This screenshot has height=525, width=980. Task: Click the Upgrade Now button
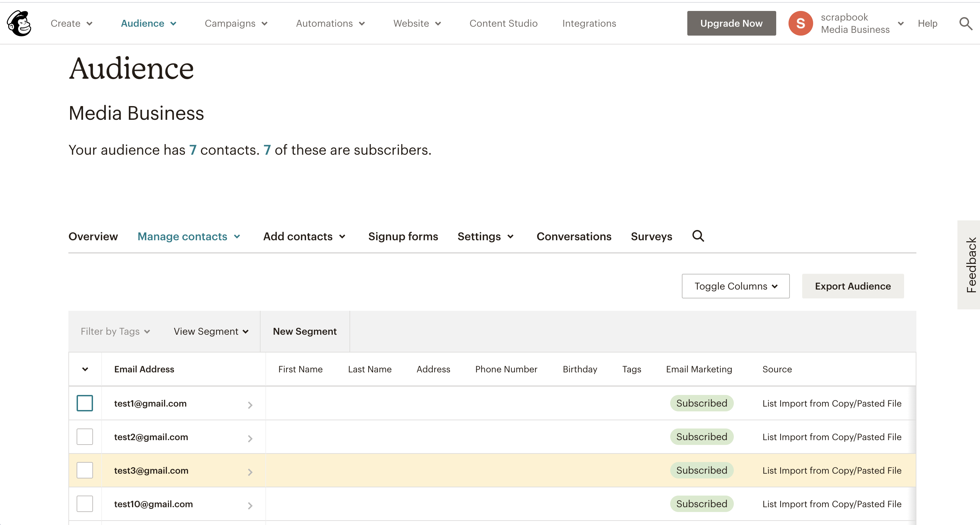731,23
